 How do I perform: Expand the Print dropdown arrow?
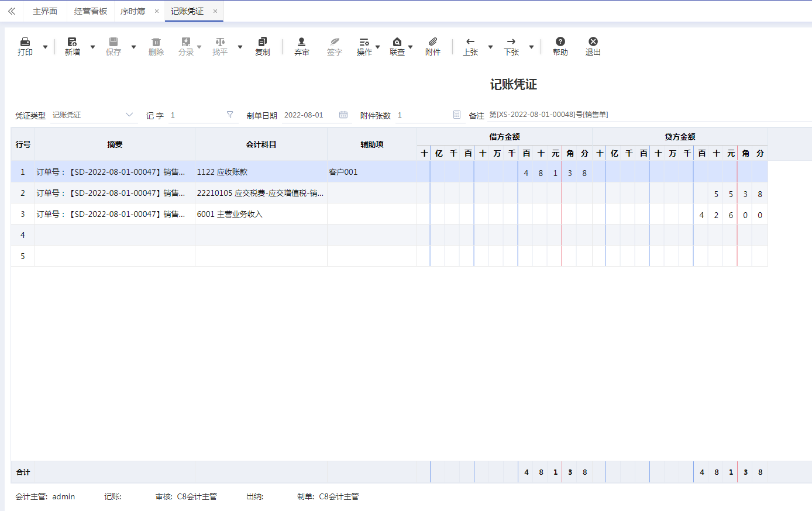pyautogui.click(x=46, y=47)
